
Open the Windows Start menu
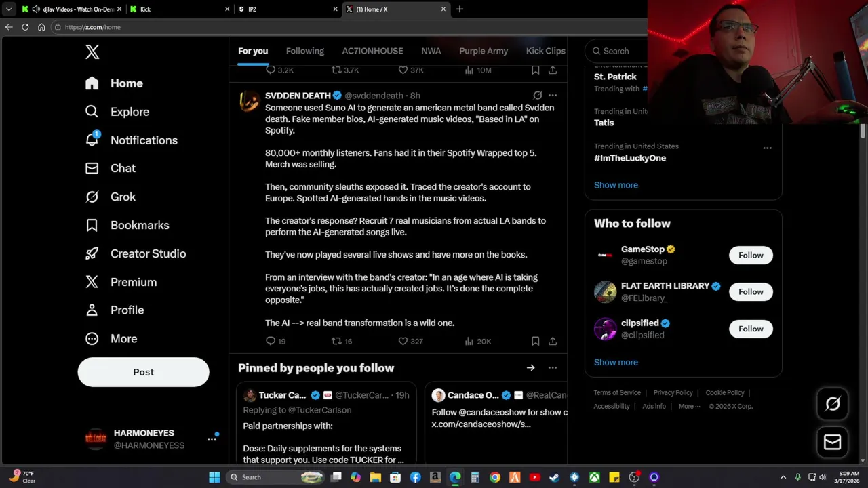(x=214, y=477)
